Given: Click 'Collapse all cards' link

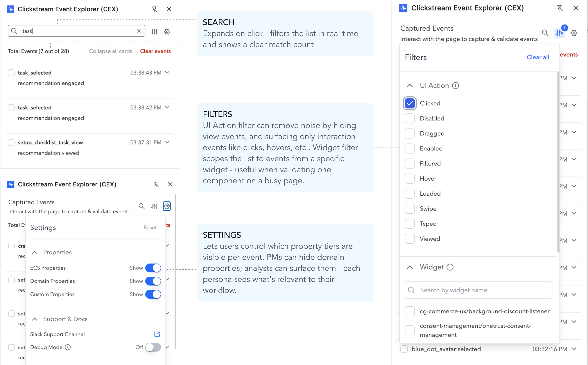Looking at the screenshot, I should pyautogui.click(x=111, y=51).
